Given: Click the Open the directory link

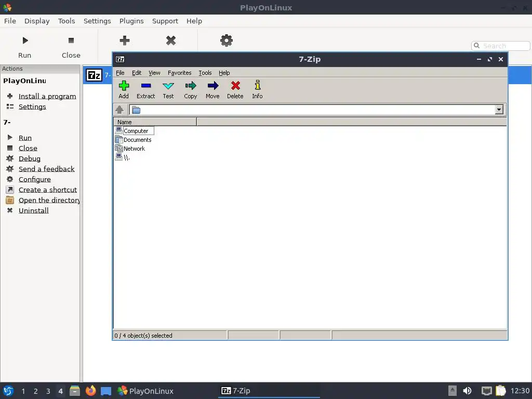Looking at the screenshot, I should pyautogui.click(x=49, y=200).
